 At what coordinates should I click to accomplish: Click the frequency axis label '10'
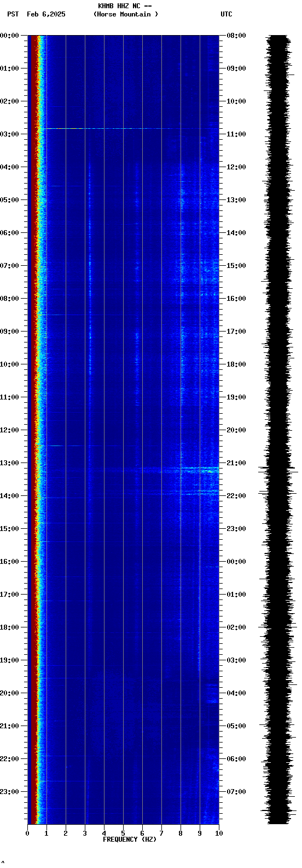(x=219, y=833)
